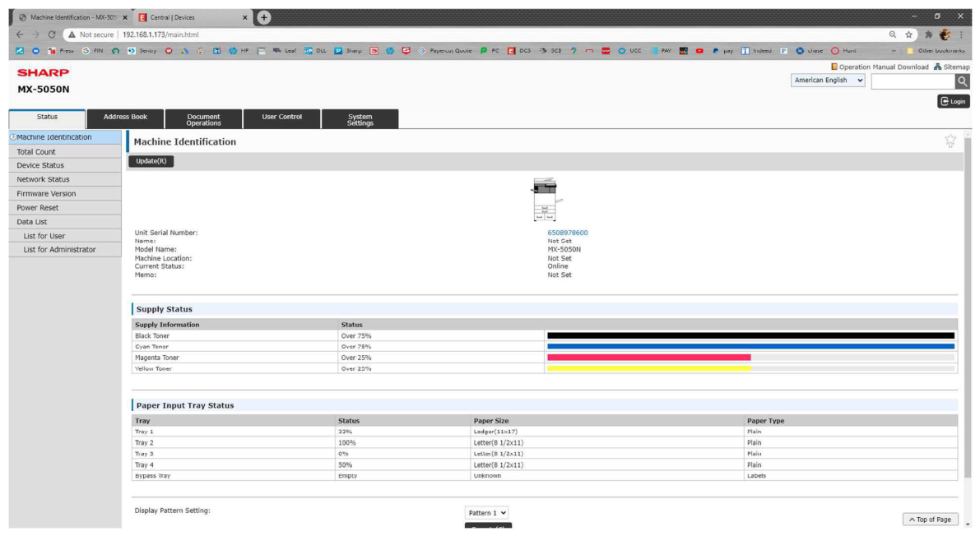The image size is (980, 536).
Task: Open the FIN bookmark
Action: tap(92, 51)
